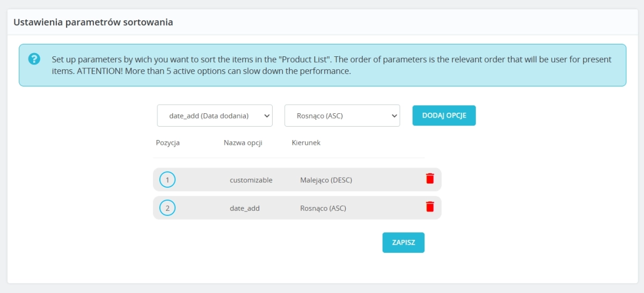Click the Ustawienia parametrów sortowania panel title
Screen dimensions: 644x293
pos(93,23)
